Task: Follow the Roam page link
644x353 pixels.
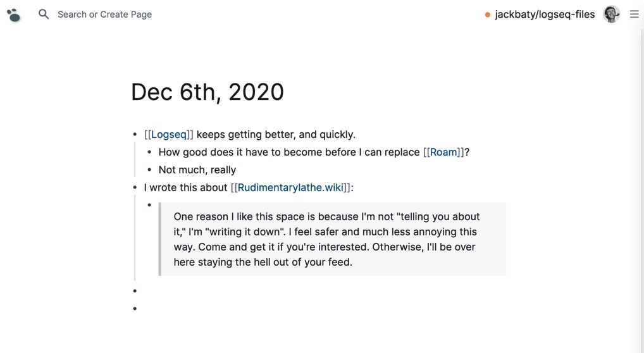Action: [x=443, y=152]
